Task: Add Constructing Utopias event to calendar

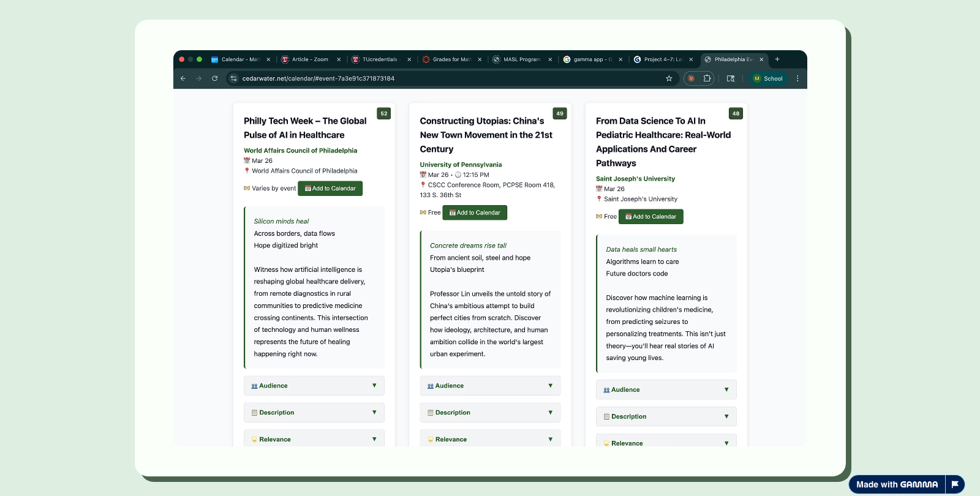Action: pos(475,212)
